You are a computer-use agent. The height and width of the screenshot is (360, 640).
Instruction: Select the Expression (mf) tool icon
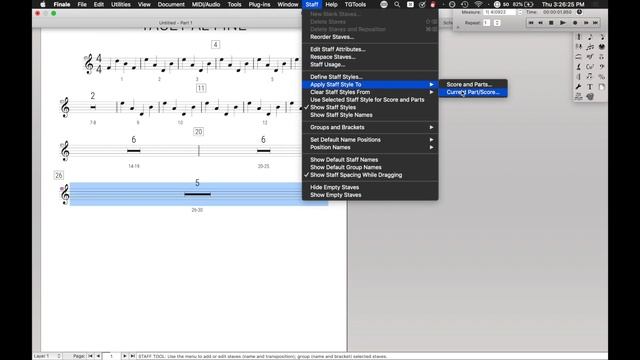(590, 57)
